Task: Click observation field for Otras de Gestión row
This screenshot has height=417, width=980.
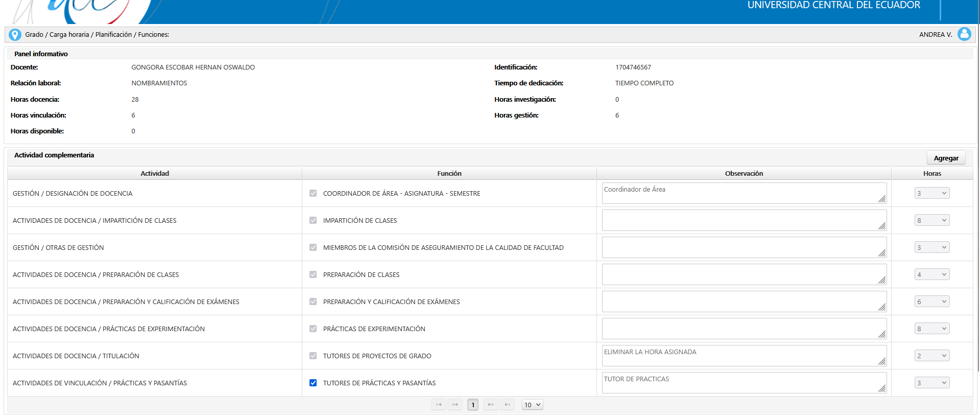Action: [x=744, y=247]
